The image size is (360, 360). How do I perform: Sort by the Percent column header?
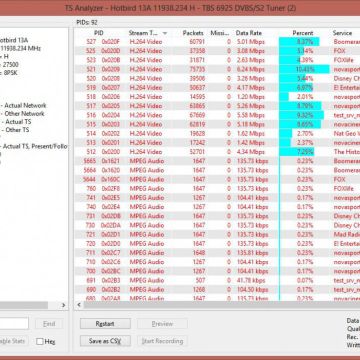tap(303, 33)
